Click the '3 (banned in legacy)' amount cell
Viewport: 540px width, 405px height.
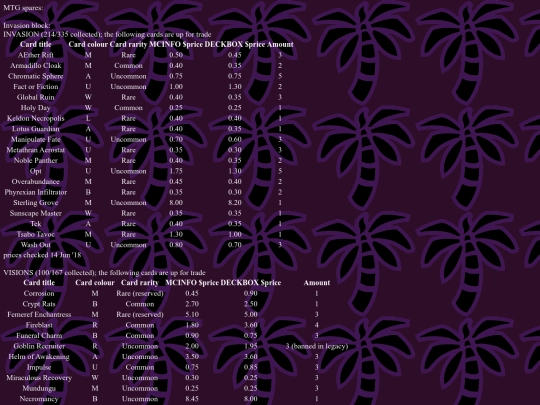[x=317, y=346]
